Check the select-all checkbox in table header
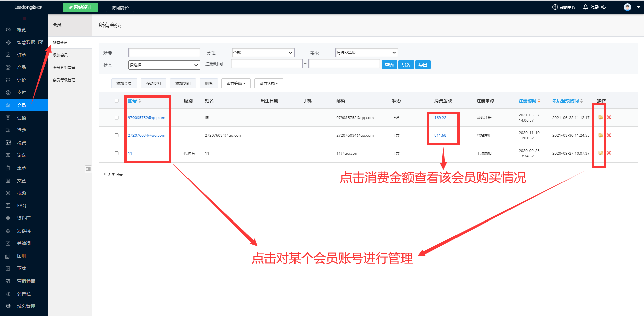Image resolution: width=644 pixels, height=316 pixels. click(x=117, y=100)
